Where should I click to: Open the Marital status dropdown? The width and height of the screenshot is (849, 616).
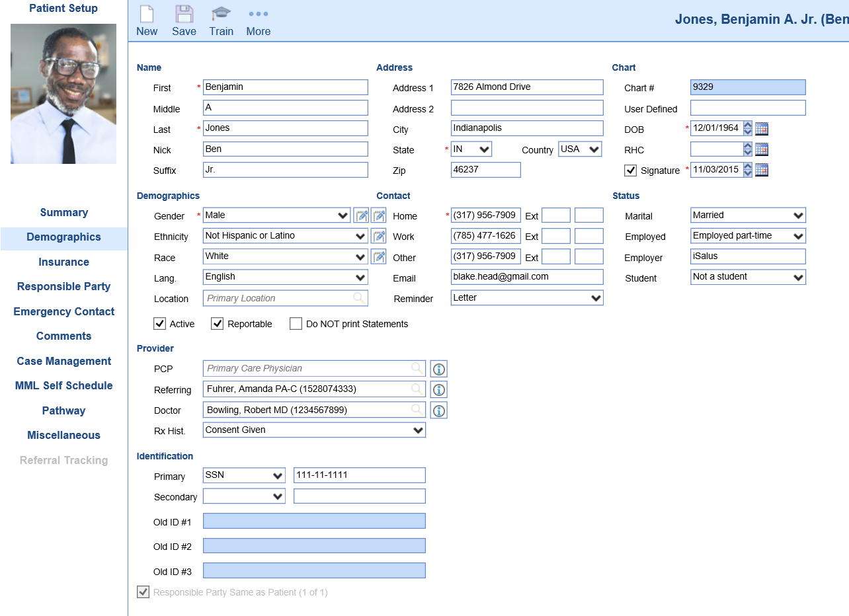pos(748,215)
